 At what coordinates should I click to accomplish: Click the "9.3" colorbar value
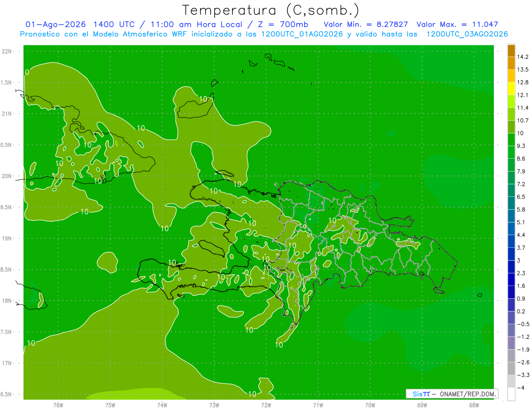pyautogui.click(x=521, y=146)
